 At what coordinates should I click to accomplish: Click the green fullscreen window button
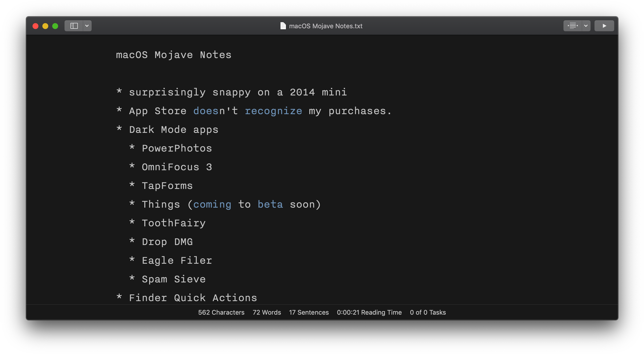(55, 26)
